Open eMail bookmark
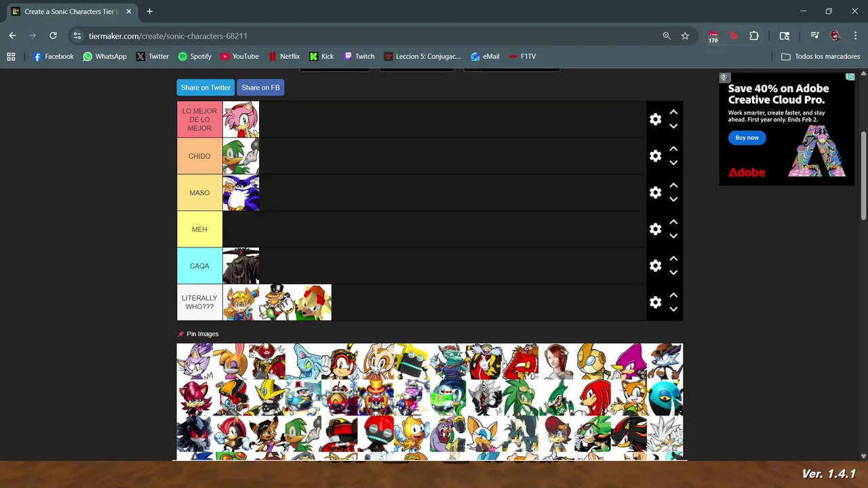868x488 pixels. click(485, 56)
